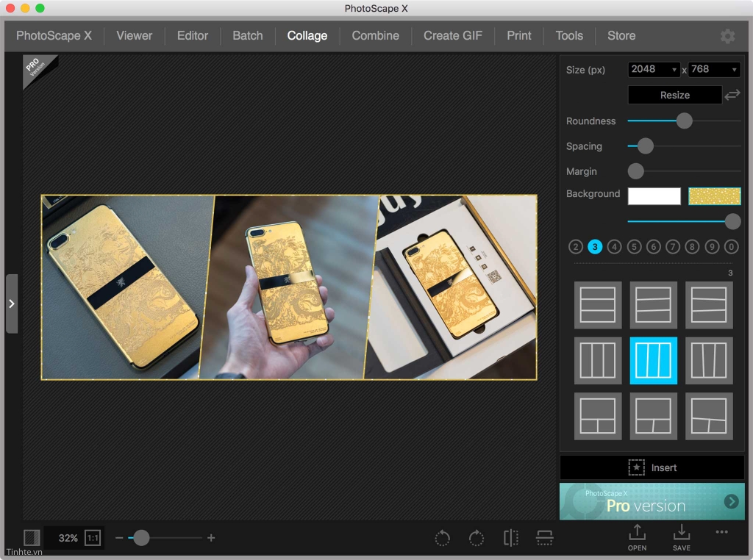
Task: Swap width and height with arrows icon
Action: tap(732, 95)
